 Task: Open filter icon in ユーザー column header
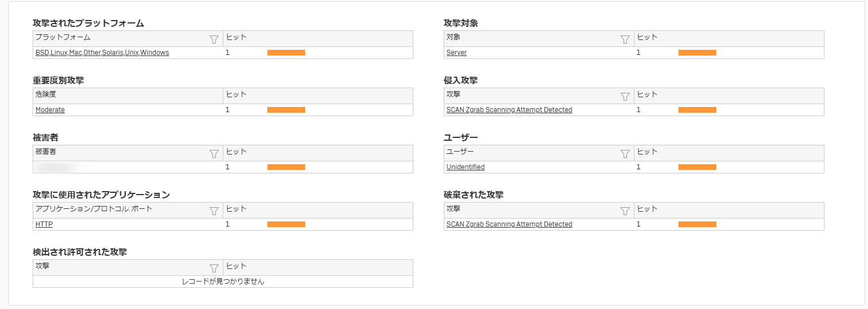[625, 154]
